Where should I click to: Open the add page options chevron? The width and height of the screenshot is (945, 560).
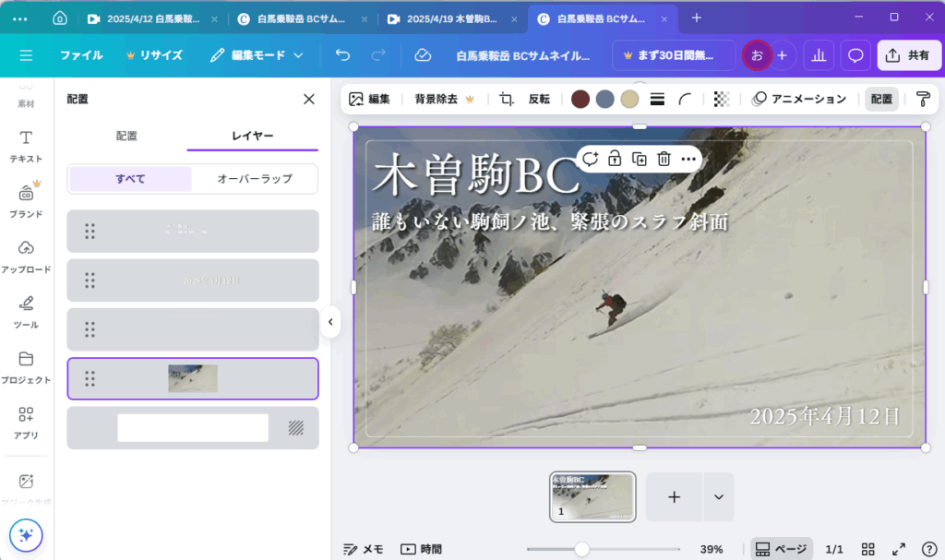point(718,497)
